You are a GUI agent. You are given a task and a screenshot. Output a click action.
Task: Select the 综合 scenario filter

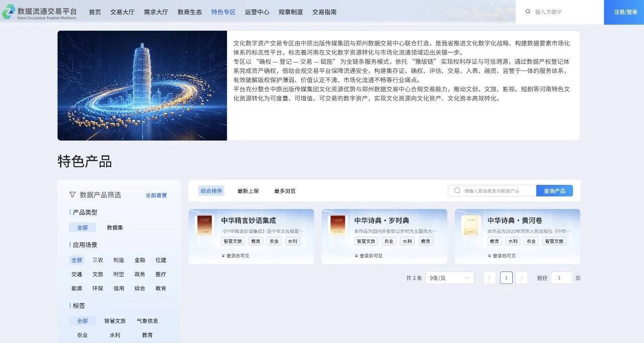coord(140,289)
